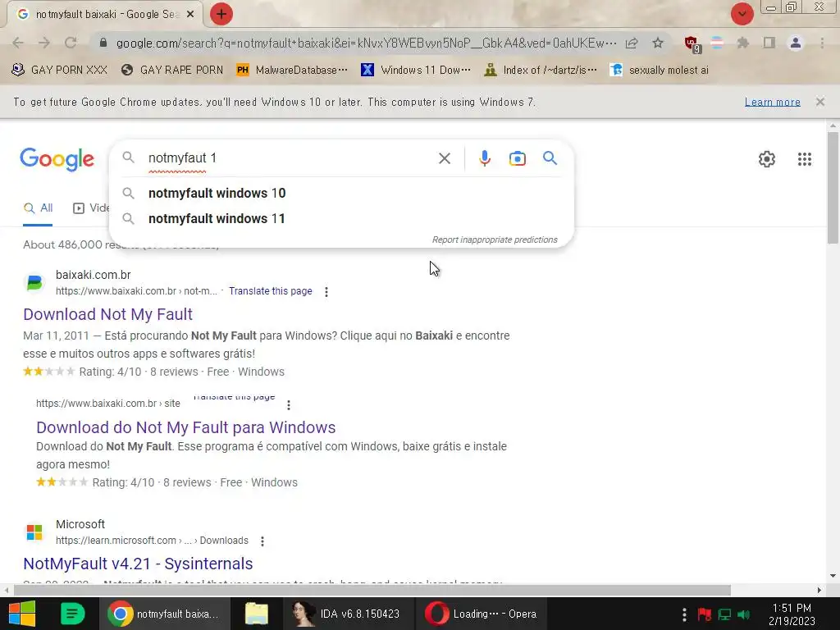Show hidden tray icons

tap(684, 614)
